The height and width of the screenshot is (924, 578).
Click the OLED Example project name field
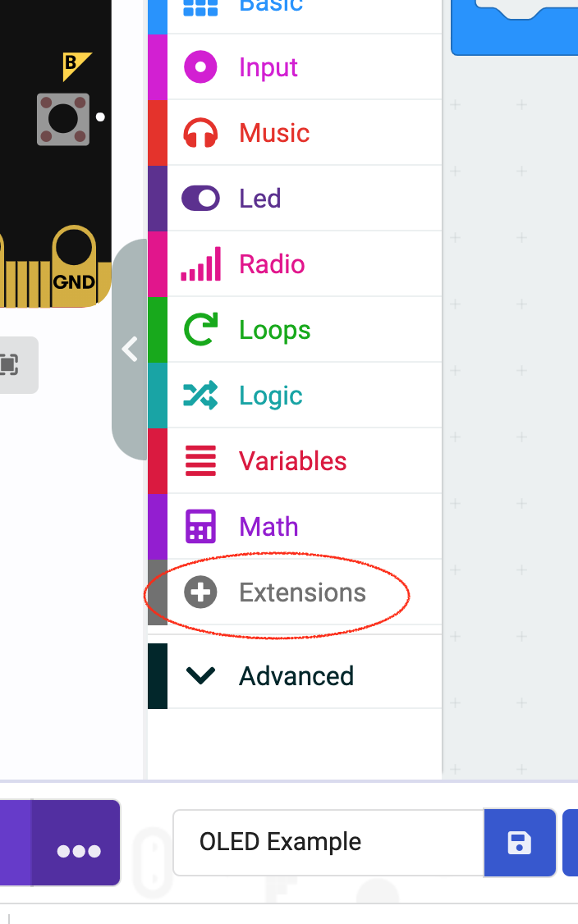coord(328,843)
